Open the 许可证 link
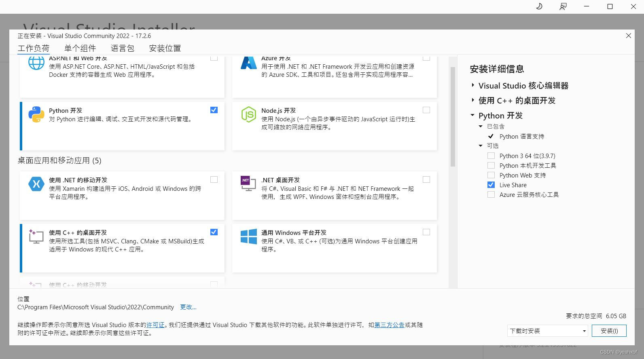644x359 pixels. click(155, 325)
